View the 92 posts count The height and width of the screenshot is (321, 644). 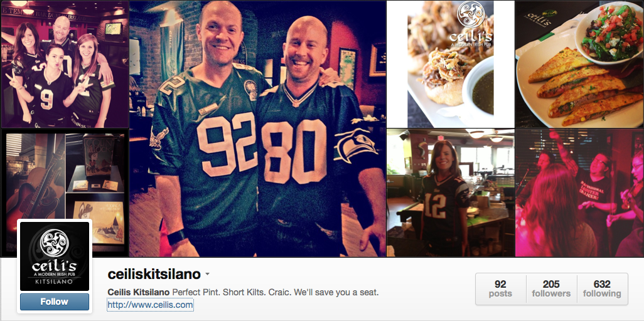click(500, 288)
